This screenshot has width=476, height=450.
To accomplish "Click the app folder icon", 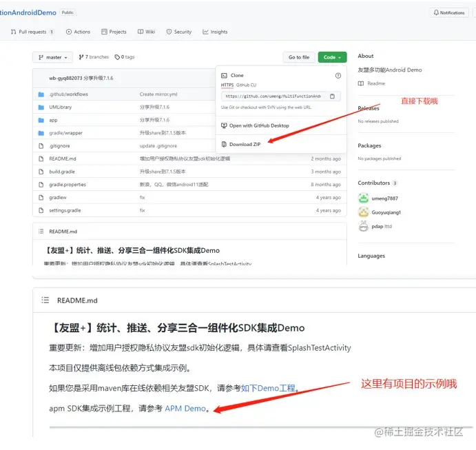I will tap(41, 120).
